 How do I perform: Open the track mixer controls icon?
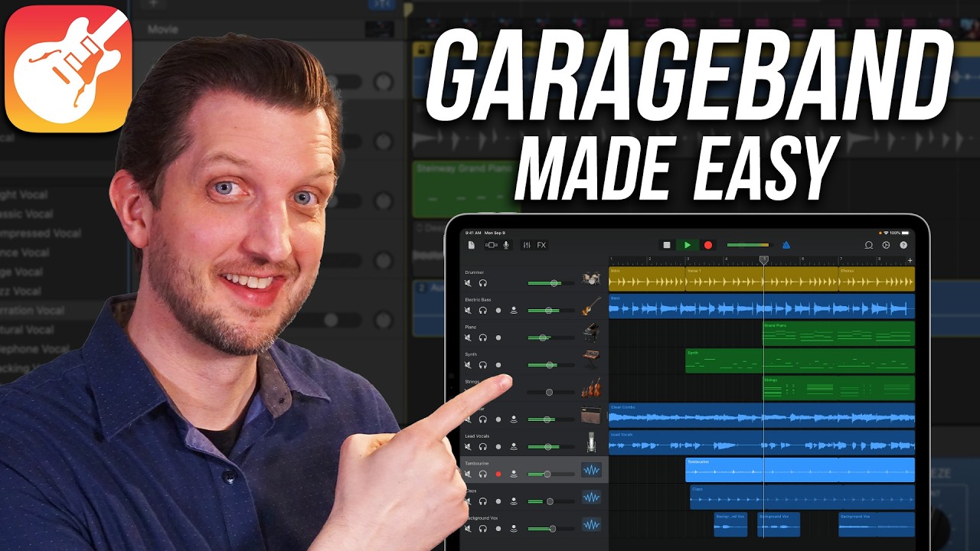527,246
